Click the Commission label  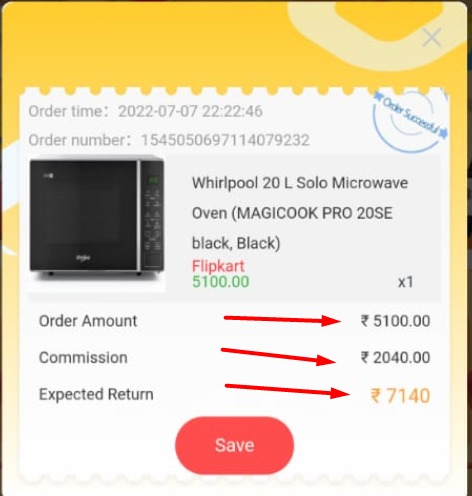tap(83, 358)
